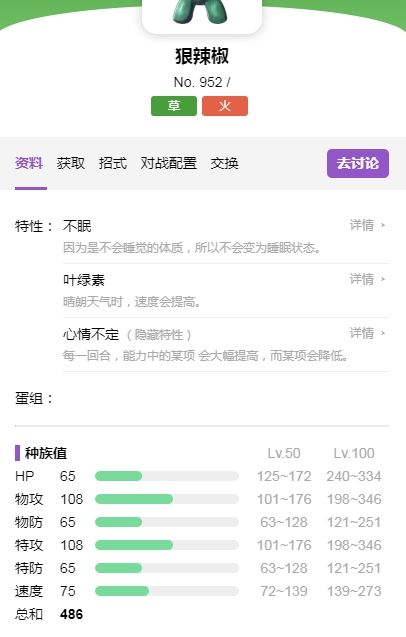Viewport: 406px width, 637px height.
Task: Select the green 草 type badge
Action: coord(174,106)
